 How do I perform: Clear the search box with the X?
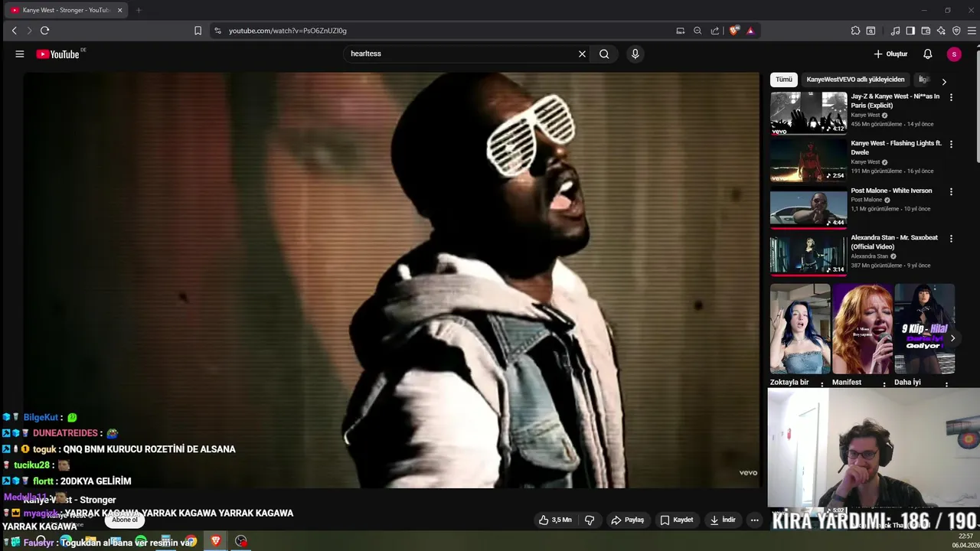coord(582,54)
